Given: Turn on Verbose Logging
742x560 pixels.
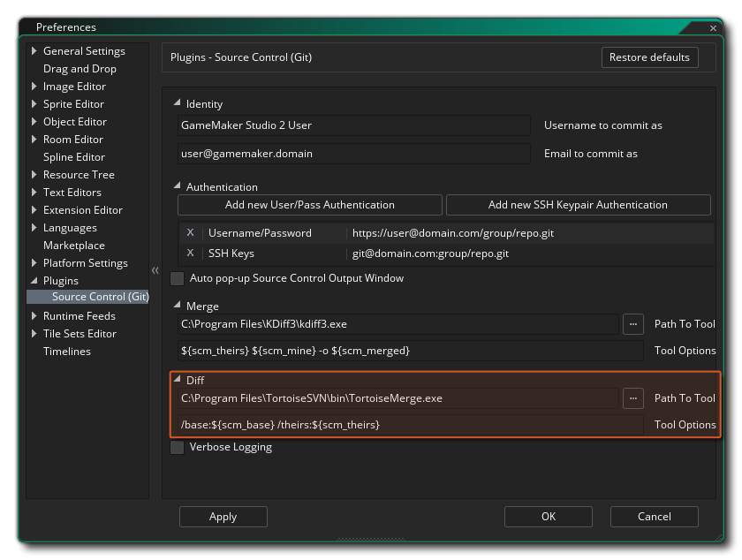Looking at the screenshot, I should pyautogui.click(x=177, y=447).
